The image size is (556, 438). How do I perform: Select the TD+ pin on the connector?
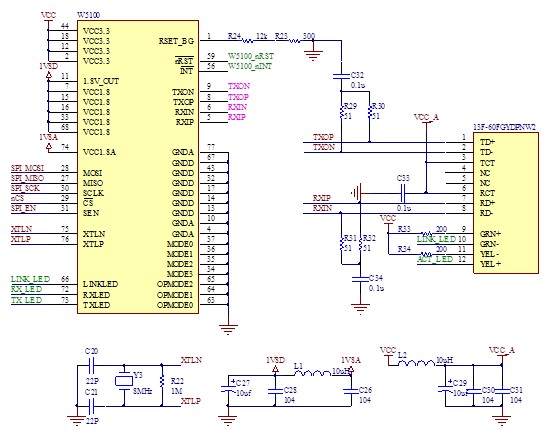488,142
